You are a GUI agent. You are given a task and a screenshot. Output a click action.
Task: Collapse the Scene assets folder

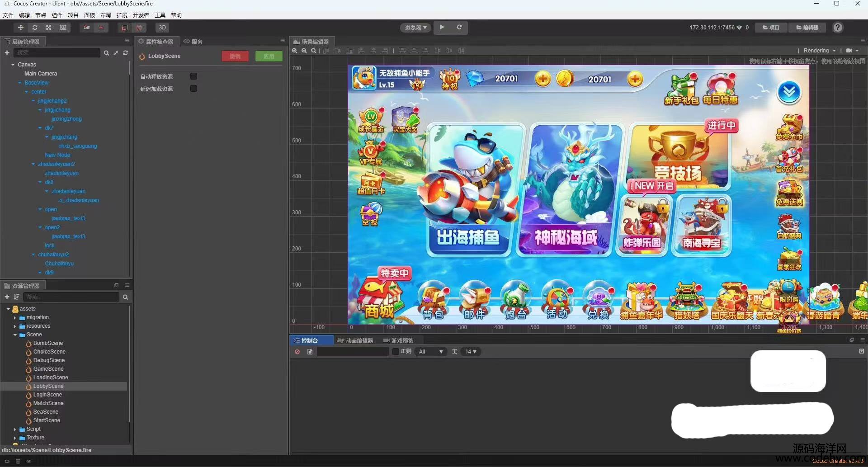[14, 335]
